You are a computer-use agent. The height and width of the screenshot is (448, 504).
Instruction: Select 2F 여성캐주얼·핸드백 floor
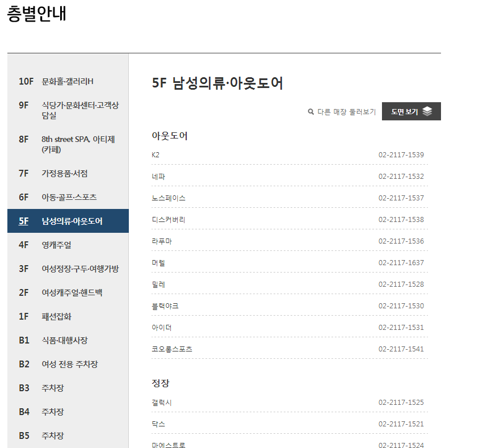click(68, 292)
